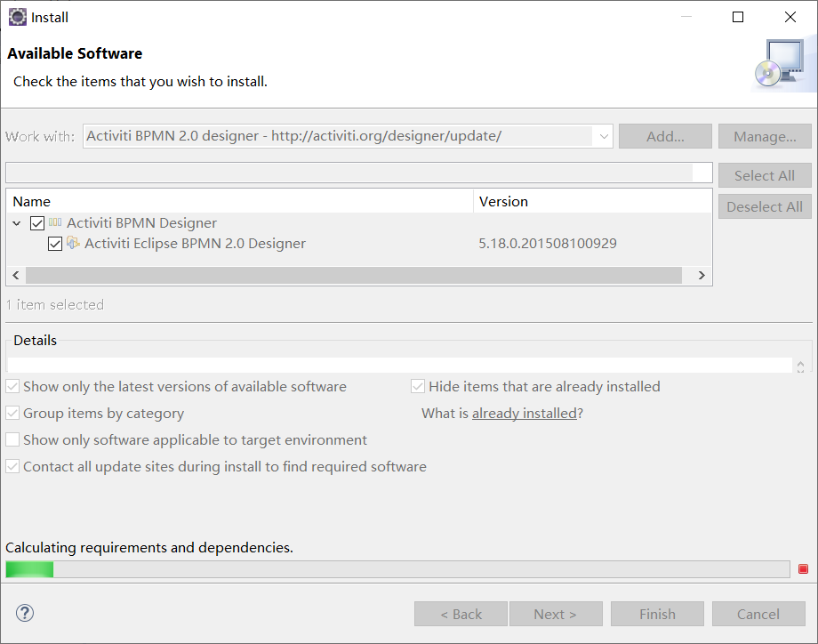Open the already installed link
Viewport: 818px width, 644px height.
tap(525, 414)
